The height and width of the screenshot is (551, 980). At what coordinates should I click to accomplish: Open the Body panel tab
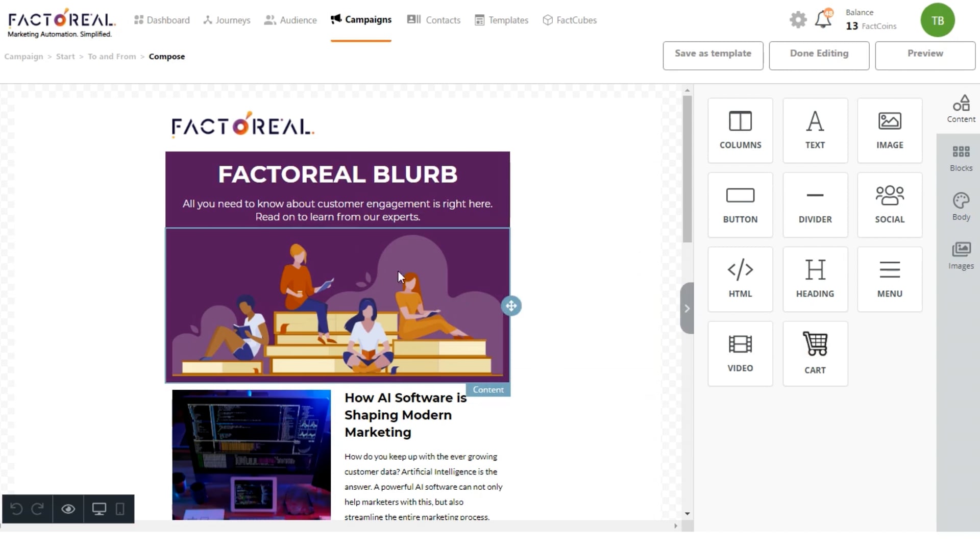click(x=961, y=207)
